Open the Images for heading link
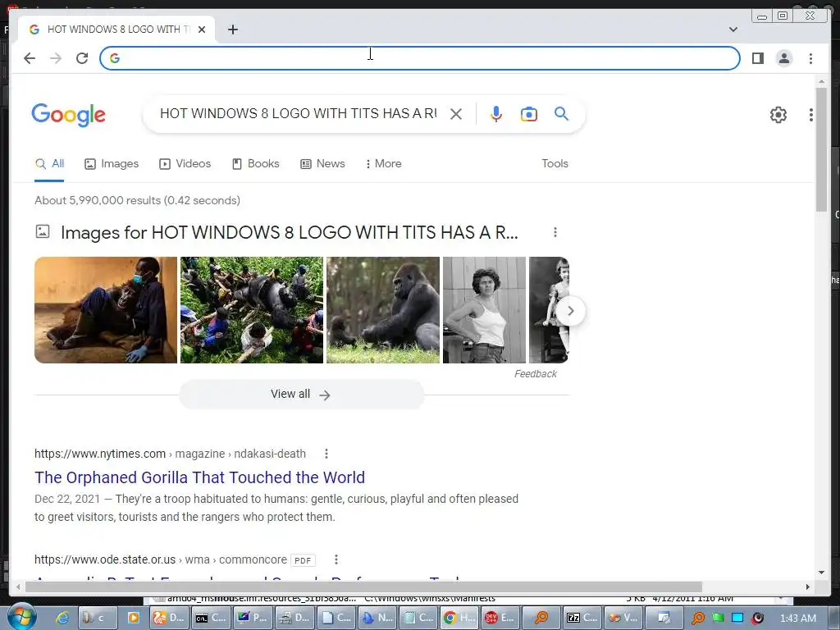The width and height of the screenshot is (840, 630). coord(290,232)
